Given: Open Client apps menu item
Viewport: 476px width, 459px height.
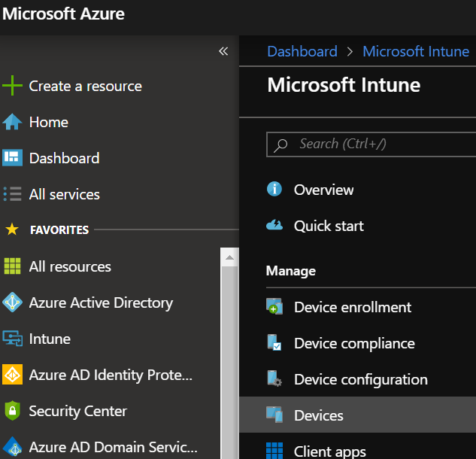Looking at the screenshot, I should pyautogui.click(x=329, y=451).
